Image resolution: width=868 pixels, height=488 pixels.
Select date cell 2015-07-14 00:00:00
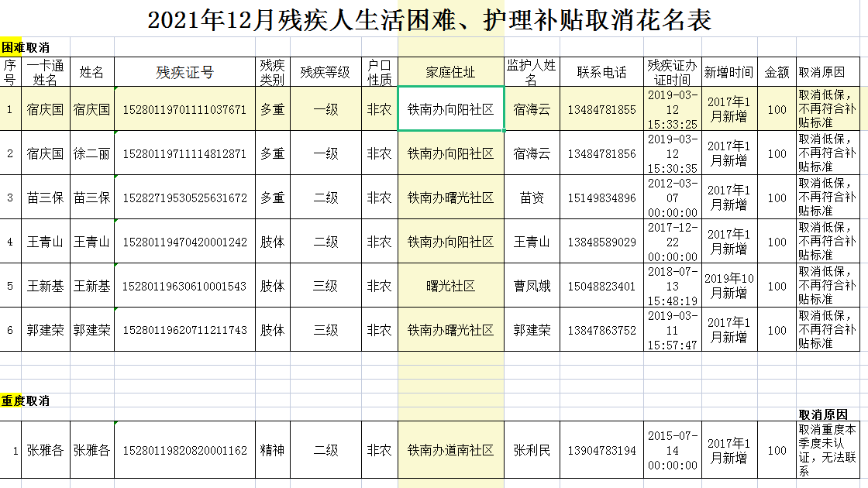pyautogui.click(x=673, y=450)
